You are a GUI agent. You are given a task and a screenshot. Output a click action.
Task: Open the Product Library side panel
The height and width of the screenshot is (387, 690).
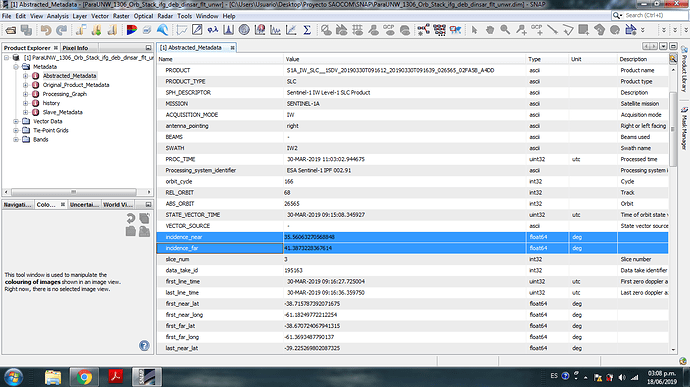(x=684, y=70)
